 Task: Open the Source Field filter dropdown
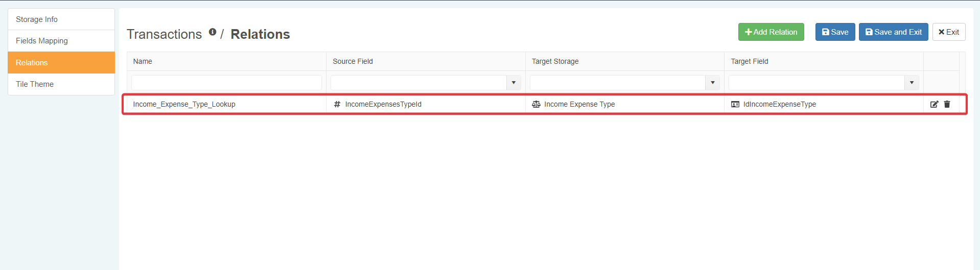pyautogui.click(x=514, y=83)
